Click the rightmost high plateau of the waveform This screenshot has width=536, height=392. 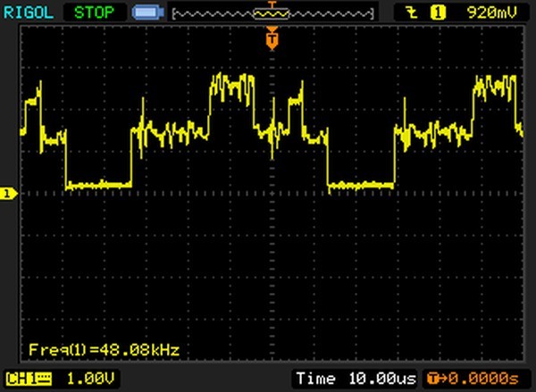[x=495, y=88]
